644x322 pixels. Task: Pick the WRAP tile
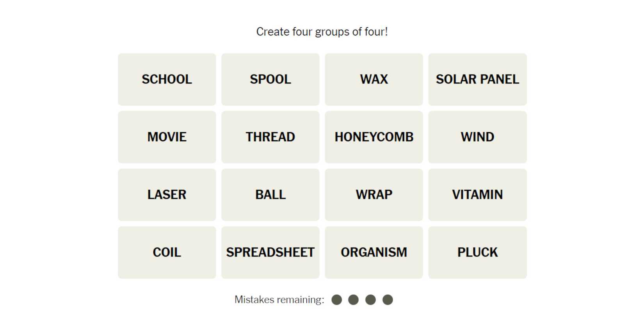pyautogui.click(x=374, y=195)
